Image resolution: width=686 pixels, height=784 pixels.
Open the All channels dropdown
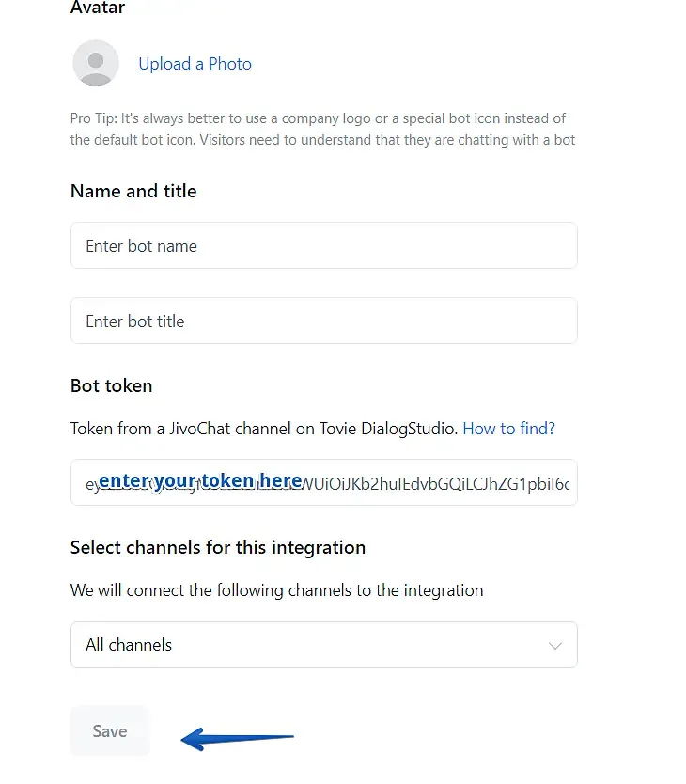click(324, 645)
